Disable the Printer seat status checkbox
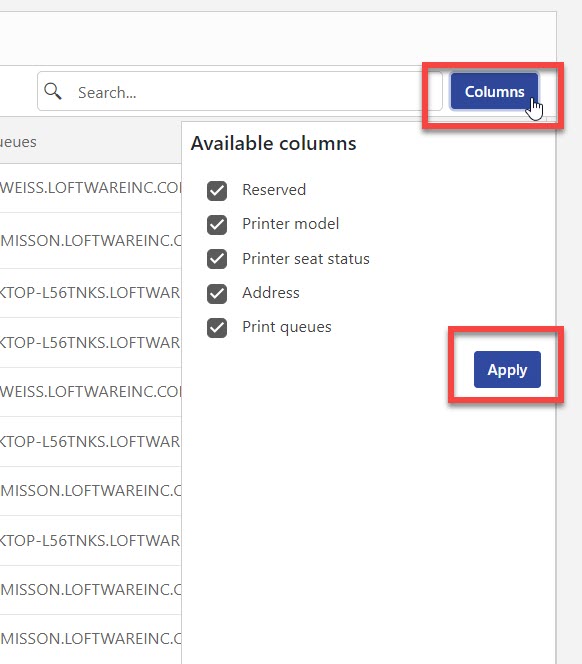The height and width of the screenshot is (664, 582). tap(217, 259)
